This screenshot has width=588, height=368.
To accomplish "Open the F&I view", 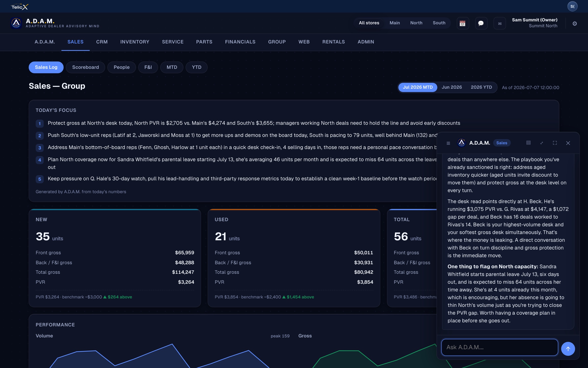I will tap(148, 67).
